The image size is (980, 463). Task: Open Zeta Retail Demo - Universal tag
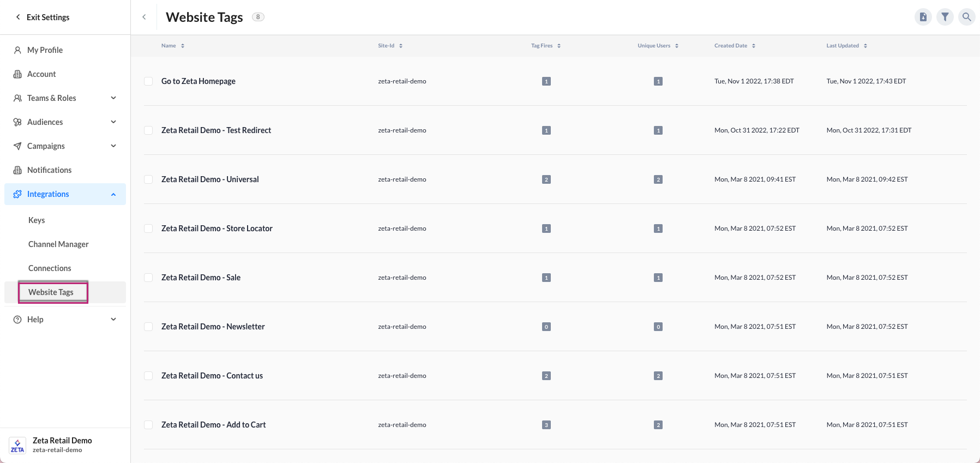[210, 179]
